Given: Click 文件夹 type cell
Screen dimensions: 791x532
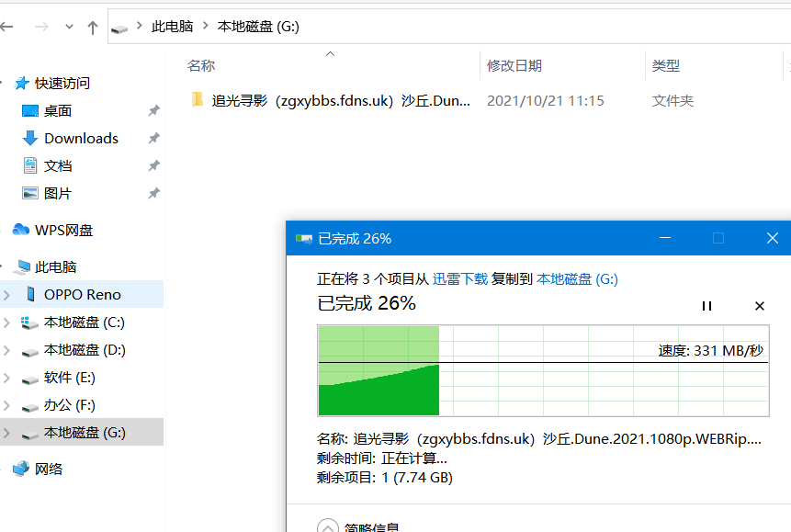Looking at the screenshot, I should coord(672,100).
